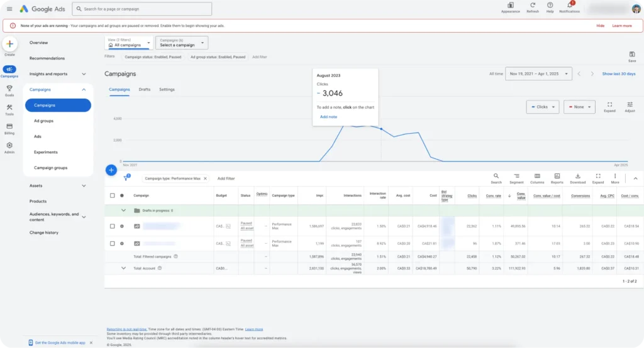This screenshot has width=644, height=348.
Task: Click the Refresh icon in top bar
Action: coord(533,6)
